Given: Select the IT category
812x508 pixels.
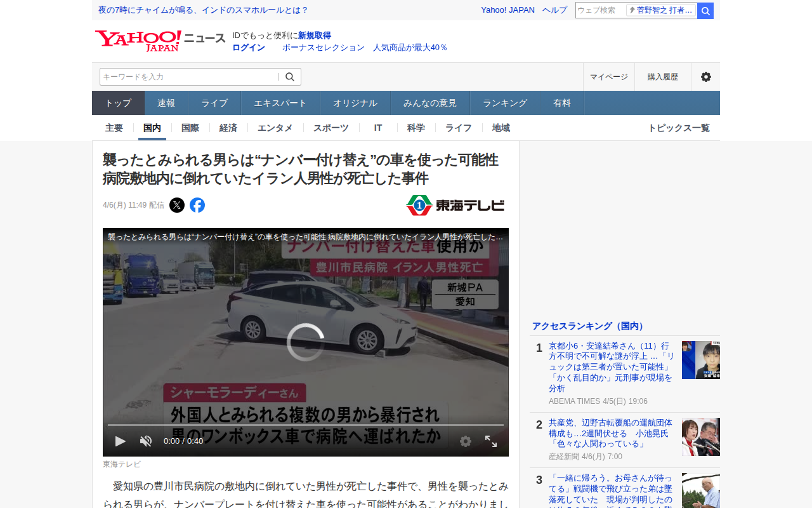Looking at the screenshot, I should pos(378,128).
